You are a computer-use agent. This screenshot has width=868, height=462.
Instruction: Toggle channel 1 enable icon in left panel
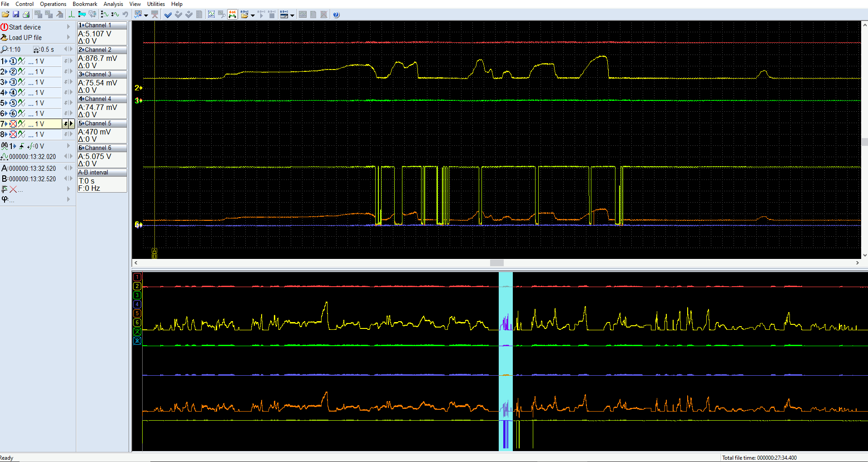click(13, 61)
